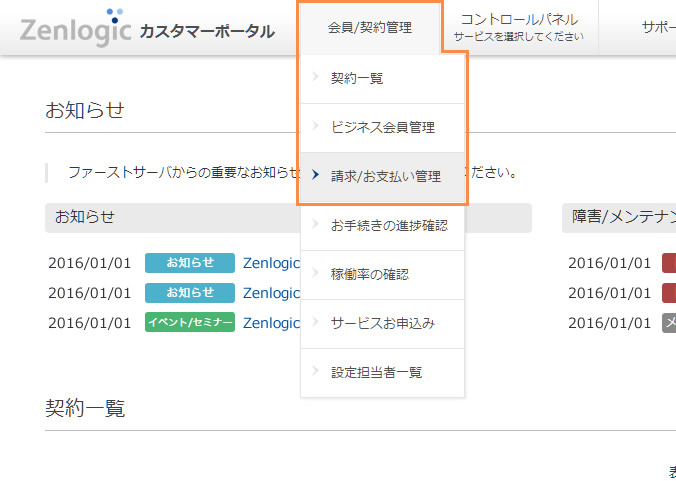This screenshot has height=481, width=676.
Task: Click the green イベント/セミナー badge
Action: (x=190, y=323)
